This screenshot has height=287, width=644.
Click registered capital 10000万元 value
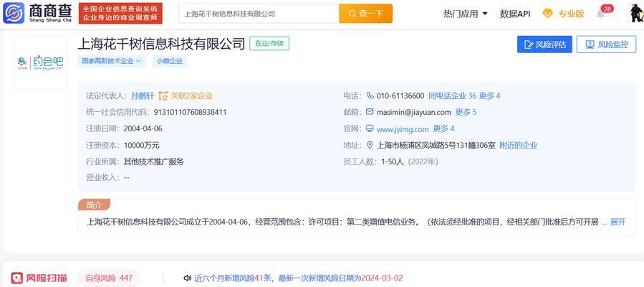tap(142, 145)
